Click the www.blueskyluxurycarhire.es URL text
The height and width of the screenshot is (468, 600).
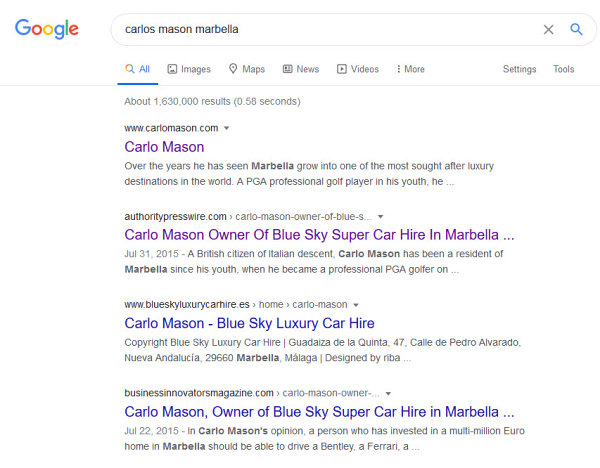coord(187,305)
